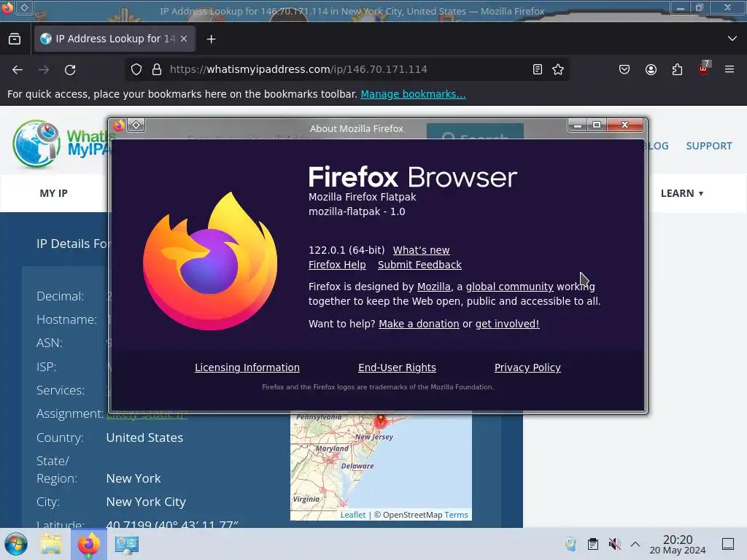Click the WhatIsMyIPAddress site logo
The image size is (747, 560).
click(x=61, y=144)
